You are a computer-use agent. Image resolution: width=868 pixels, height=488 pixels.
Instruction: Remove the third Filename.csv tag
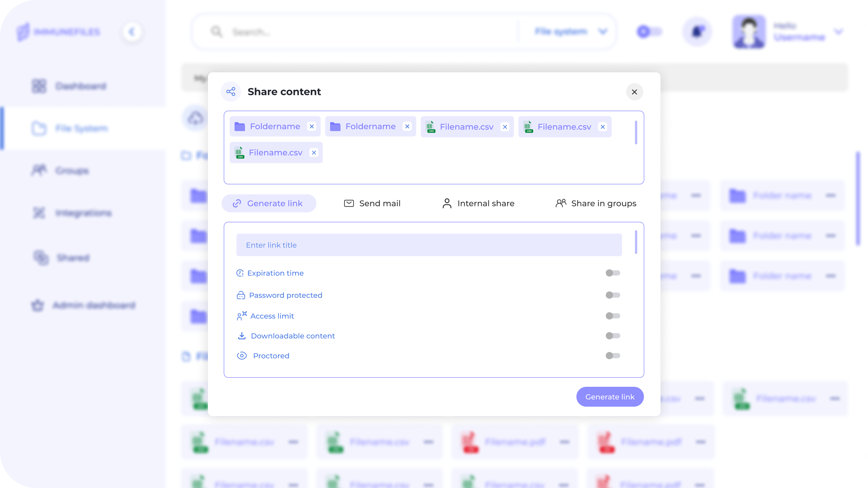(314, 152)
